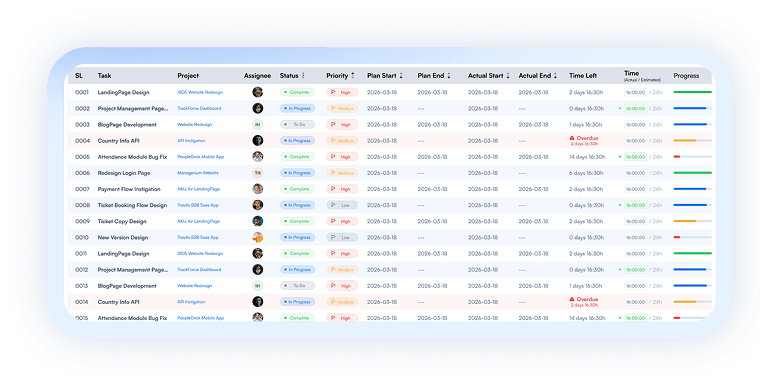Open the PeopleDesk Mobile App link in row 0005
Image resolution: width=760 pixels, height=386 pixels.
pos(201,157)
